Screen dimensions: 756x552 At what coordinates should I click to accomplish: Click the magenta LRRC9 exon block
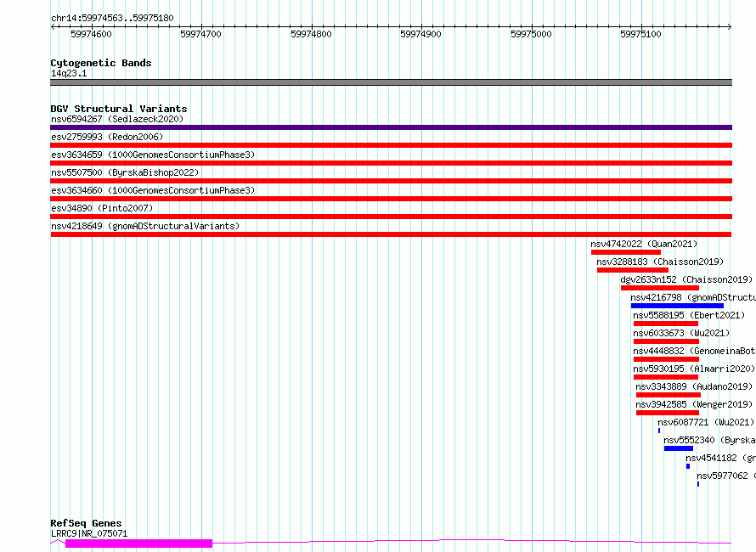click(x=138, y=544)
